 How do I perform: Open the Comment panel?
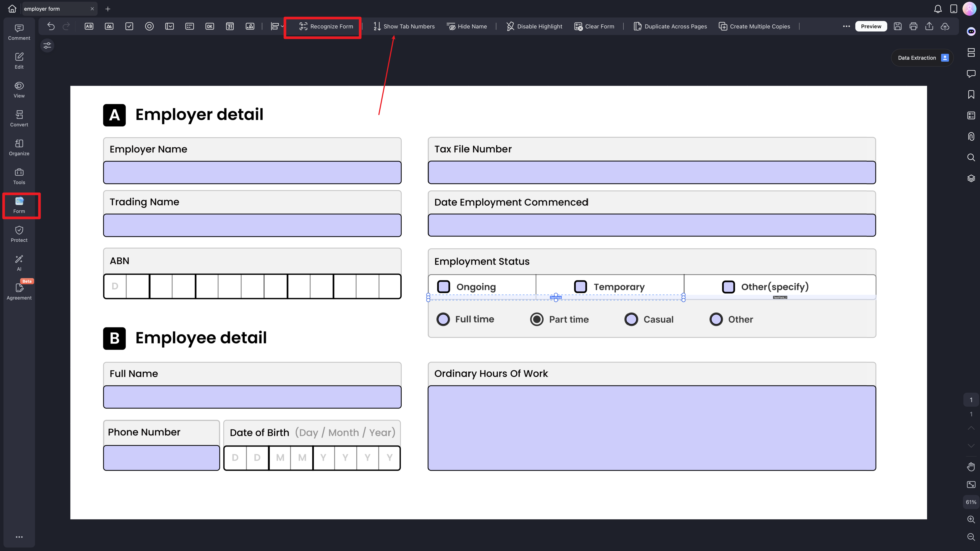point(19,32)
